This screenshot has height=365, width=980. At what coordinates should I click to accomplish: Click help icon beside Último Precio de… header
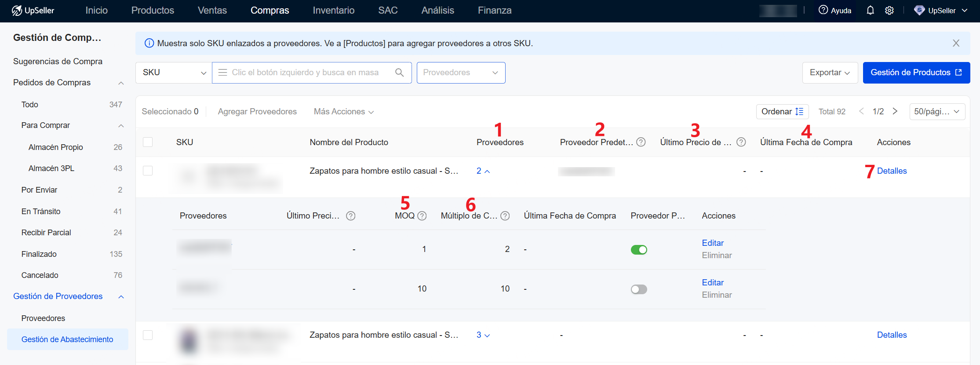(x=741, y=142)
